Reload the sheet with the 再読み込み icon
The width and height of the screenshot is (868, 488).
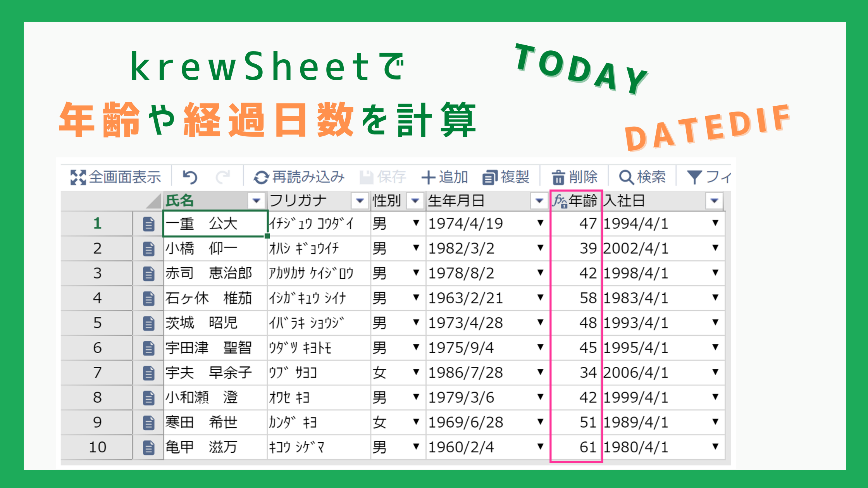point(262,177)
